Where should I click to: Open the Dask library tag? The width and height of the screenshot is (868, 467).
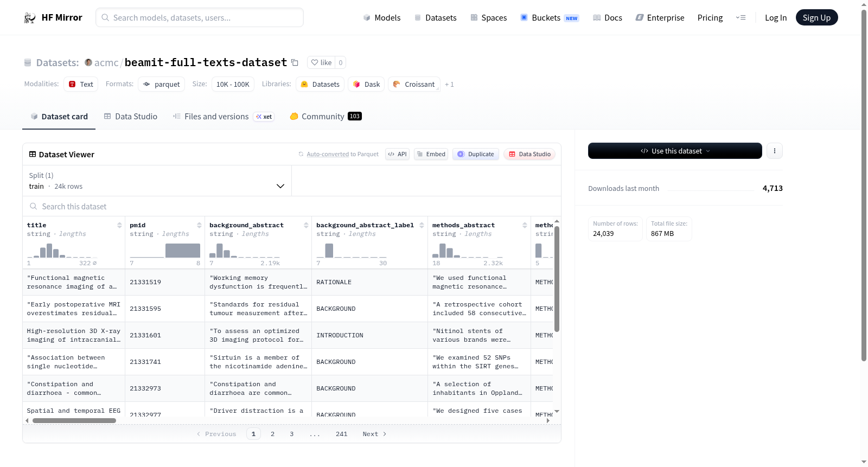tap(366, 84)
